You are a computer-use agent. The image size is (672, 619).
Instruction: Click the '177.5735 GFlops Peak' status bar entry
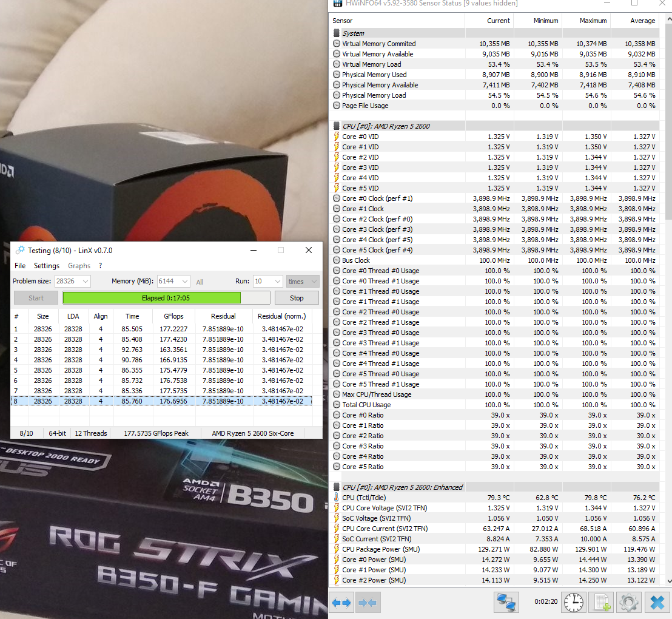[156, 433]
